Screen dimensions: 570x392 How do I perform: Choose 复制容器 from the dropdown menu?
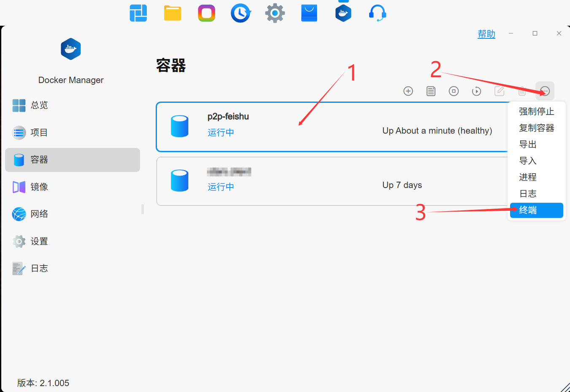(536, 128)
